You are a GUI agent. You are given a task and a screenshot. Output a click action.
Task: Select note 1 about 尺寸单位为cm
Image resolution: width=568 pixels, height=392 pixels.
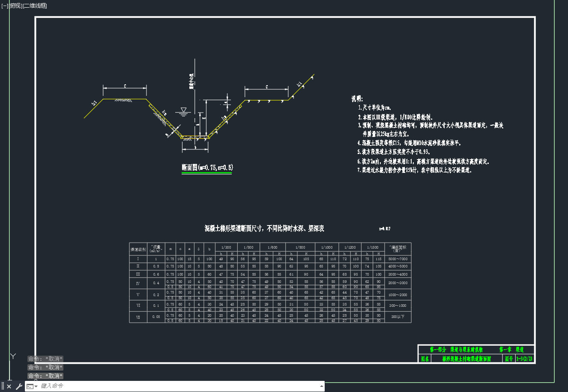[374, 108]
